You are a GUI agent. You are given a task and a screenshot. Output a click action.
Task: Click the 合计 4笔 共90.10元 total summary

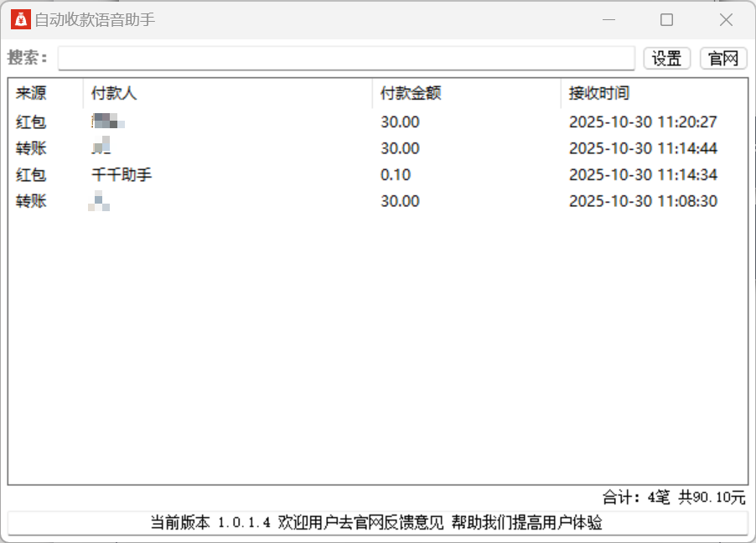674,497
